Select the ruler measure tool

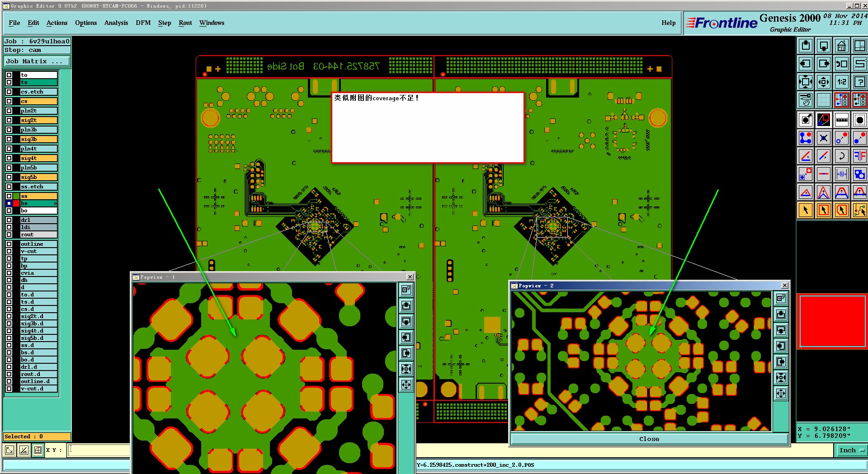click(x=842, y=120)
